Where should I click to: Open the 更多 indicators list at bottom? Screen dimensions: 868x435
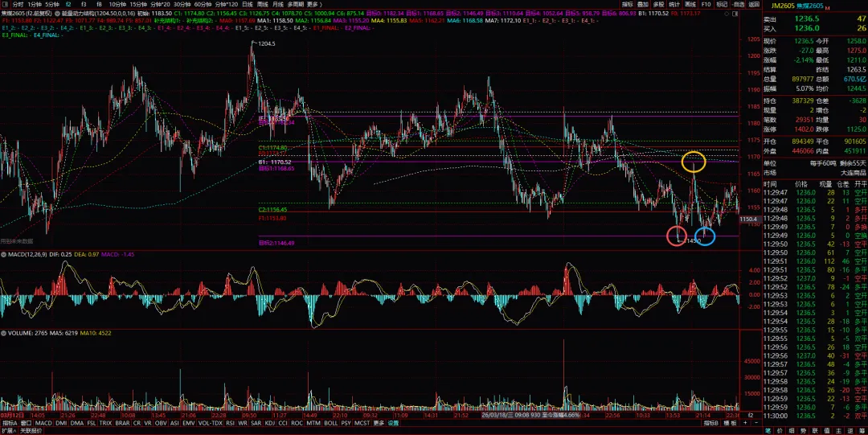tap(379, 423)
